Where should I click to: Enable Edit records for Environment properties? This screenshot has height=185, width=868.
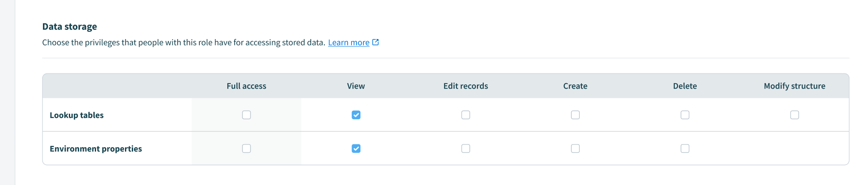pyautogui.click(x=466, y=149)
